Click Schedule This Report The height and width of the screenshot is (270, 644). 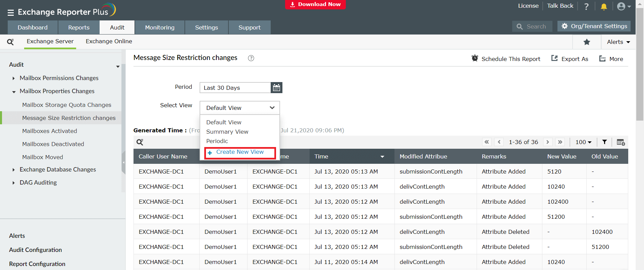(x=506, y=59)
